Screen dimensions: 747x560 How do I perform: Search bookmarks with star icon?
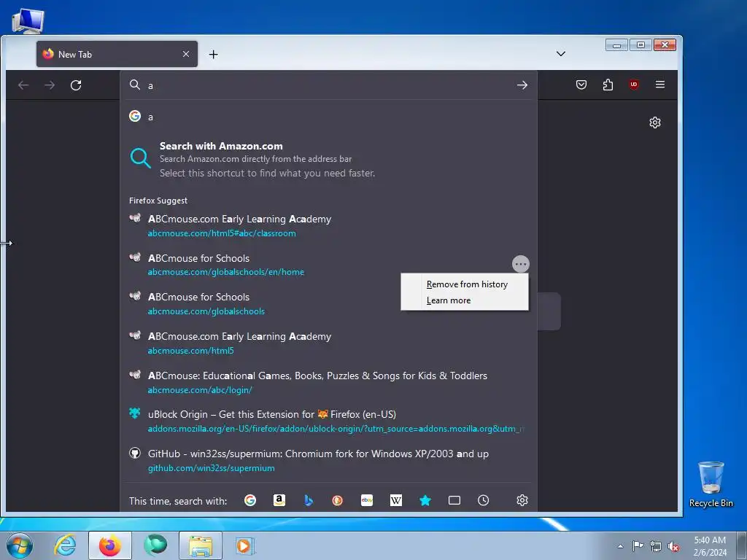425,500
